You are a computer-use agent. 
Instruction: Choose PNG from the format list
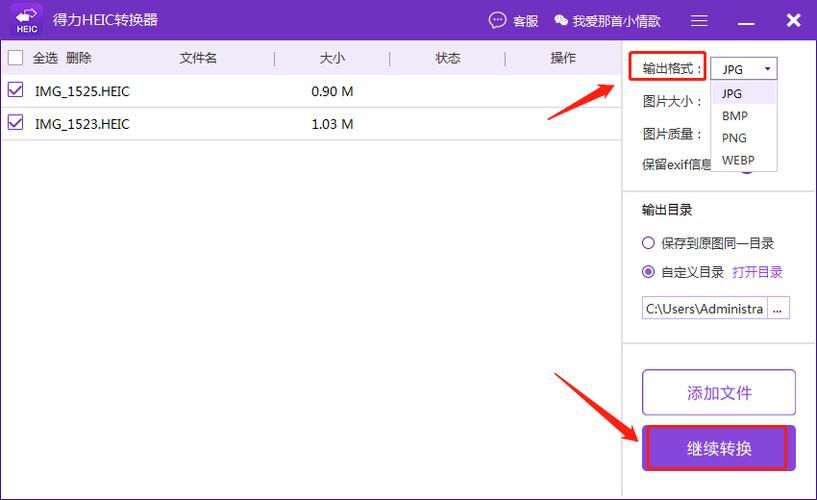point(744,138)
